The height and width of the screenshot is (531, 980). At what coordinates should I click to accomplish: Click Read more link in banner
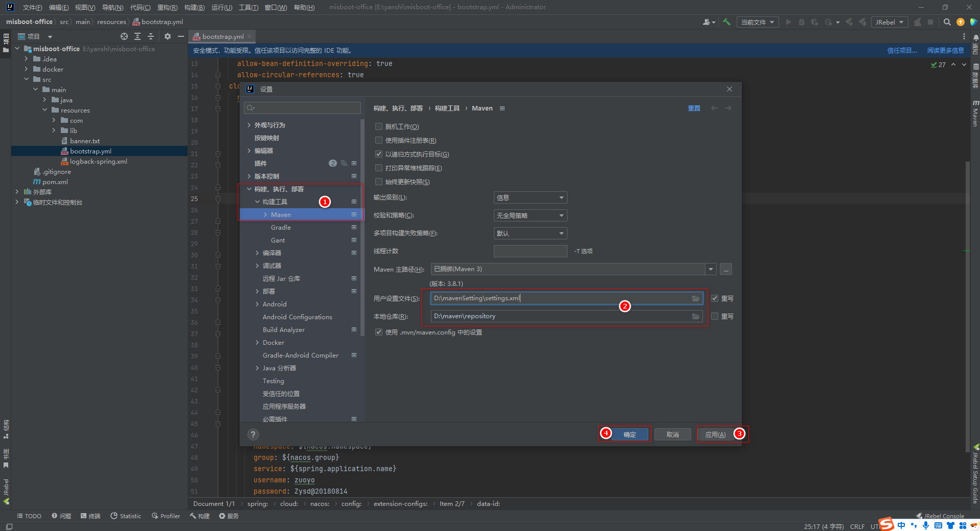click(945, 50)
